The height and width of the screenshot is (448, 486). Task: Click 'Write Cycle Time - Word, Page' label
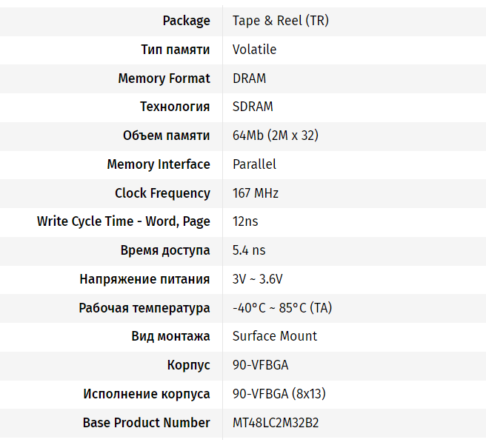(x=124, y=221)
